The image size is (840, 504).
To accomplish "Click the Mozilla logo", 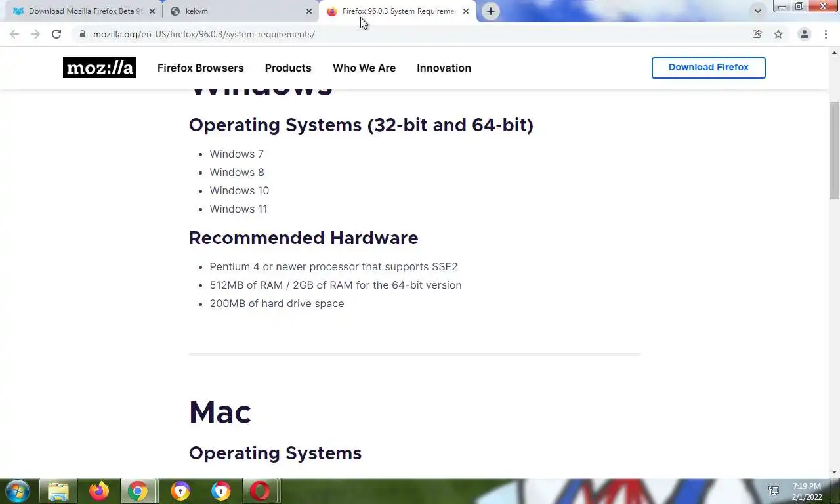I will pos(100,68).
